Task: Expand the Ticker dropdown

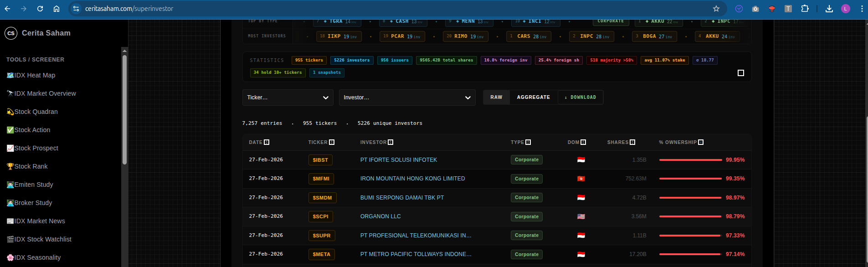Action: (x=288, y=98)
